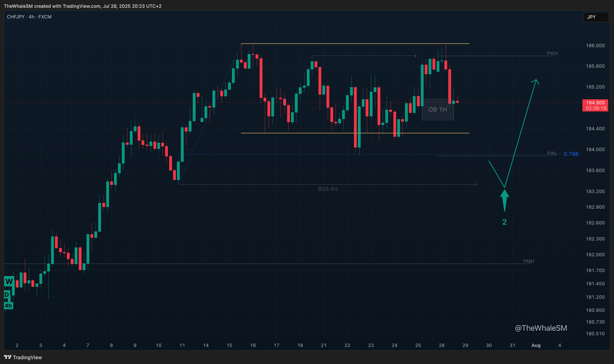Click the 183.600 price axis value

(x=595, y=170)
